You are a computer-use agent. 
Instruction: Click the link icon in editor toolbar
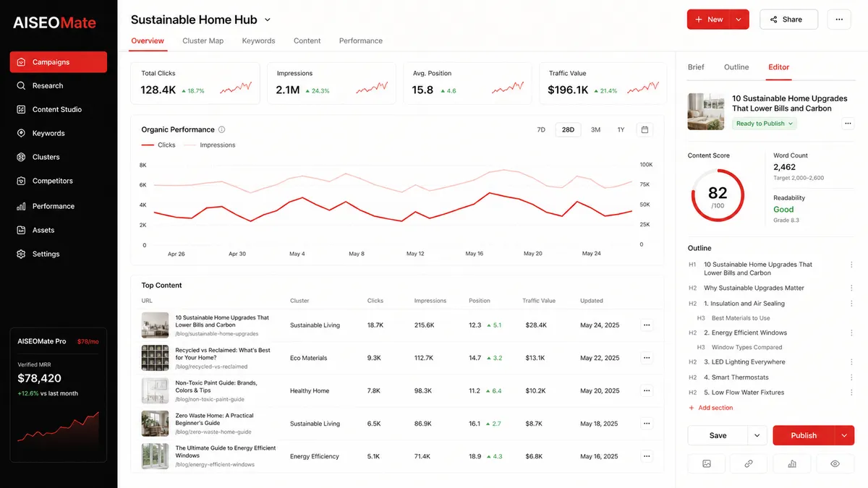[x=749, y=463]
